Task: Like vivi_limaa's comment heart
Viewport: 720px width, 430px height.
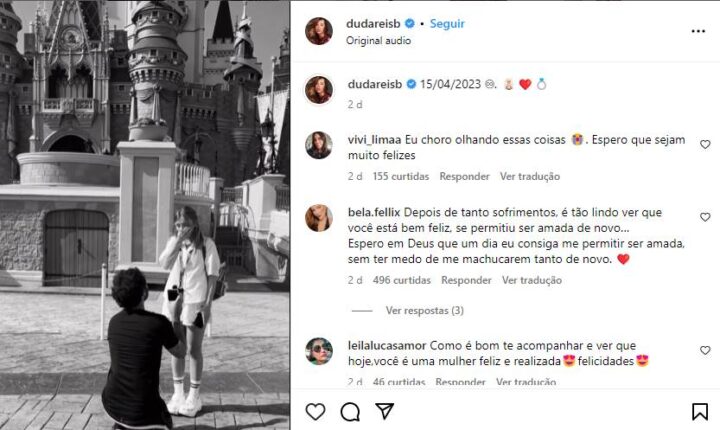Action: (705, 144)
